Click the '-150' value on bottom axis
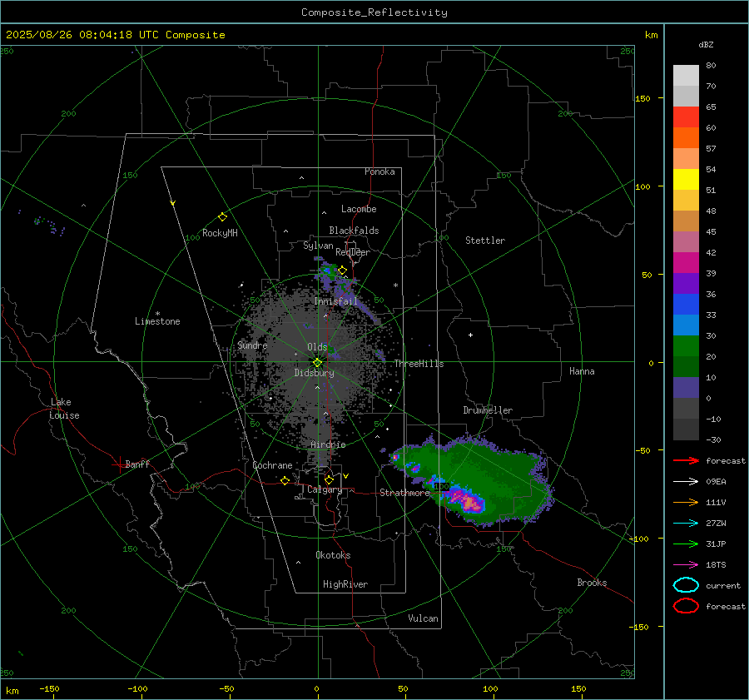 click(x=49, y=688)
